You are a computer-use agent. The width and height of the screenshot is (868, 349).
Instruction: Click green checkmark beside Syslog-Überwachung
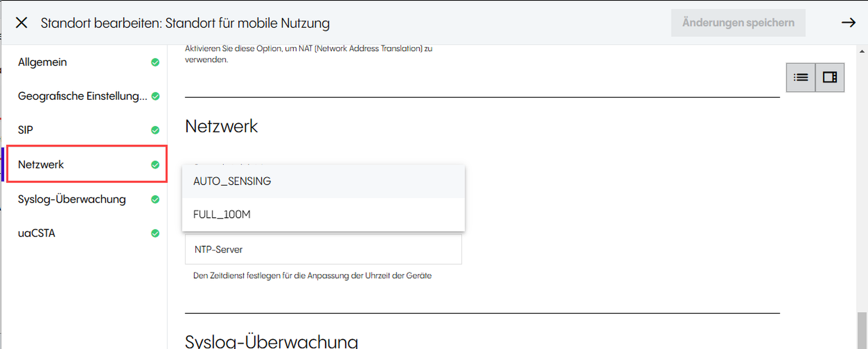point(155,200)
